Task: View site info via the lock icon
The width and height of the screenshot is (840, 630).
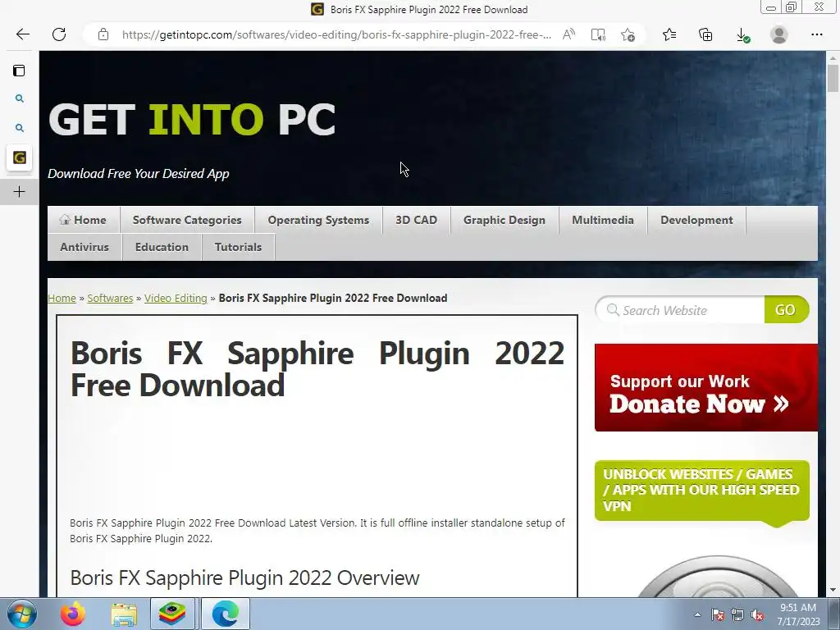Action: click(103, 34)
